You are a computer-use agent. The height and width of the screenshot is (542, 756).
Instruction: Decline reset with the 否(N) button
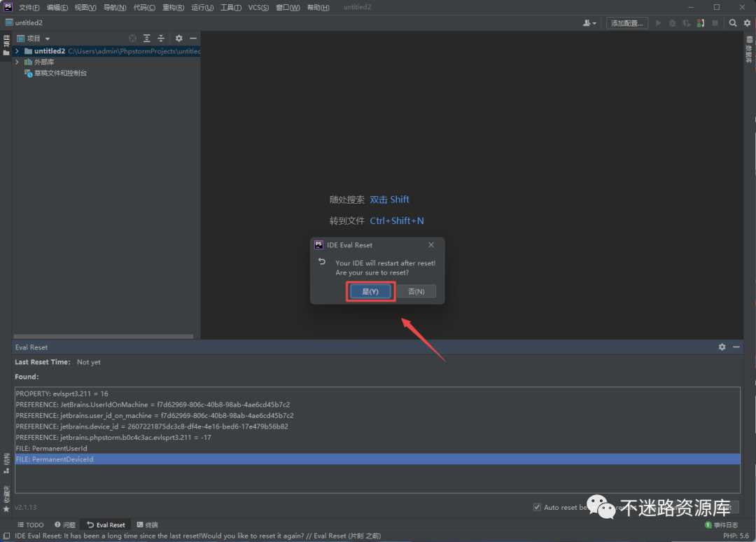pos(416,292)
